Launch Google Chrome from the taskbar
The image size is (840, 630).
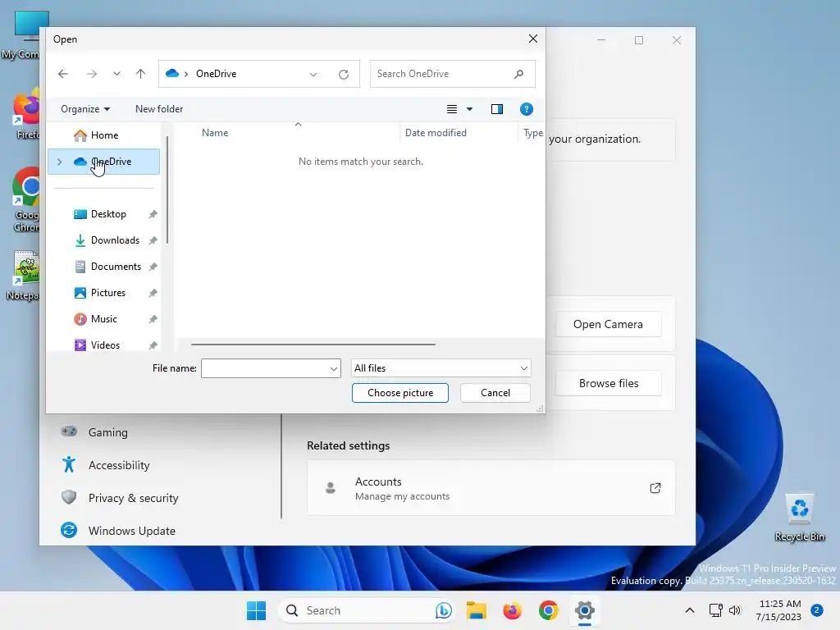(x=548, y=610)
